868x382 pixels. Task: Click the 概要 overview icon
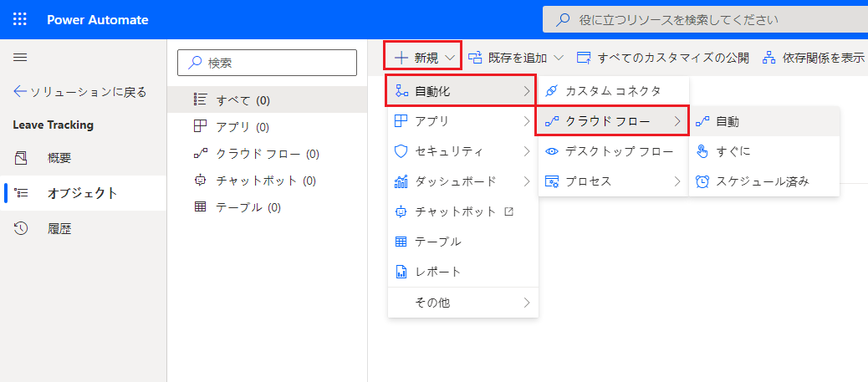(x=20, y=159)
